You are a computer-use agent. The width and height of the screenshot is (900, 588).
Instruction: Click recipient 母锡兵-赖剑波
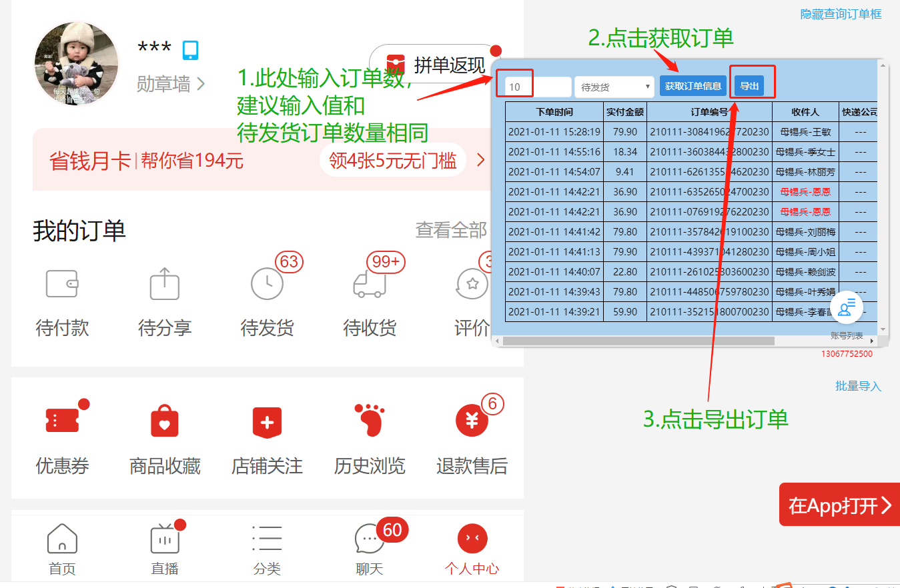click(x=805, y=272)
